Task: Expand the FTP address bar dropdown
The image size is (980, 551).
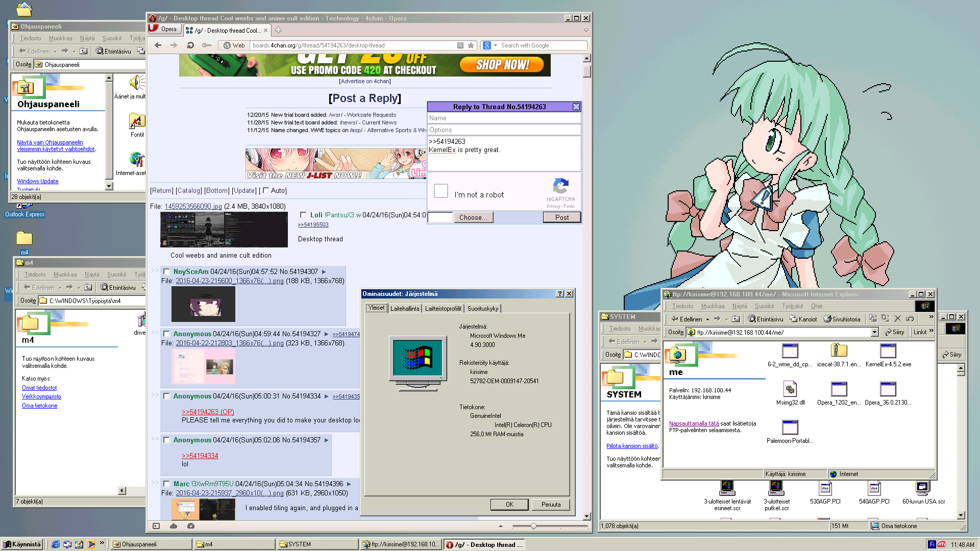Action: click(874, 332)
